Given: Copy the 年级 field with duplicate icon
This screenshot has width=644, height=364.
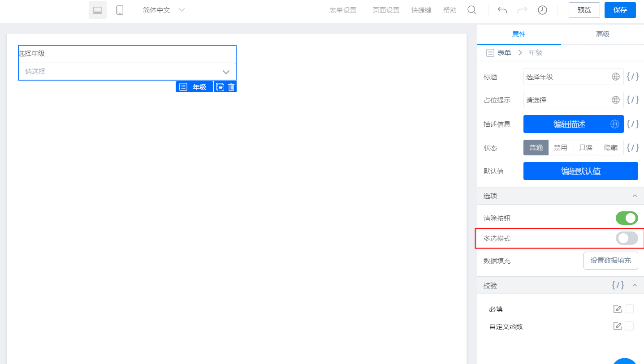Looking at the screenshot, I should point(220,87).
